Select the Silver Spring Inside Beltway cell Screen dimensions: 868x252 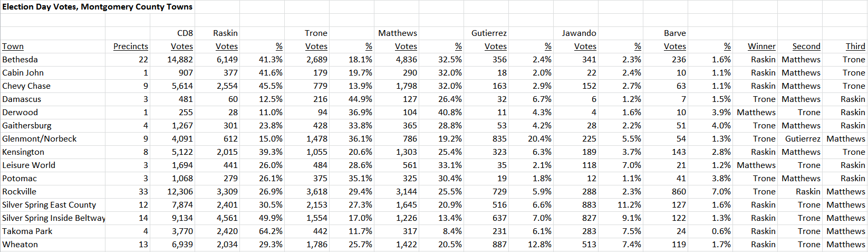click(53, 218)
